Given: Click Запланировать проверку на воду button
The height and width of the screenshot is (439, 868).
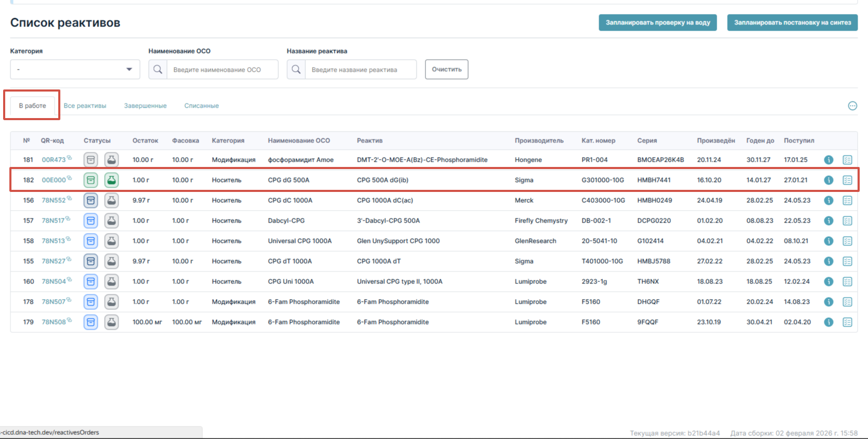Looking at the screenshot, I should point(657,22).
